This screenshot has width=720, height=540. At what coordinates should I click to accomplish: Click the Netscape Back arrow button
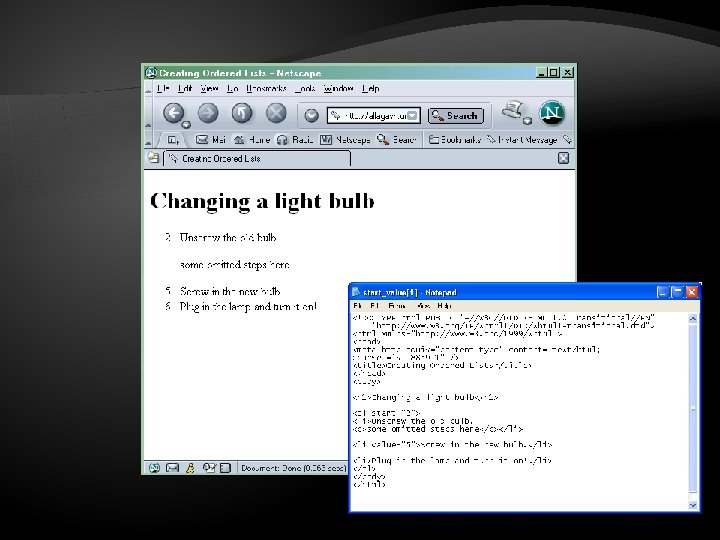pos(173,112)
